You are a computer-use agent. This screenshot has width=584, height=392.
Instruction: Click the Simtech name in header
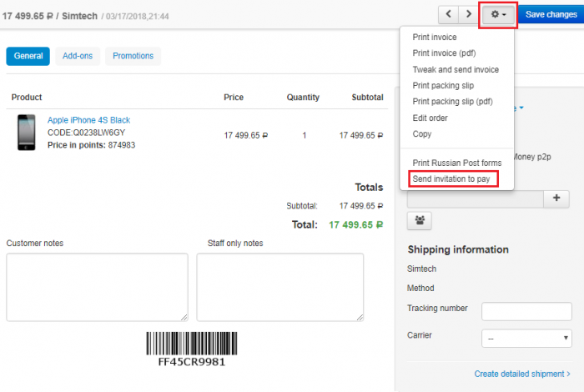click(x=79, y=16)
